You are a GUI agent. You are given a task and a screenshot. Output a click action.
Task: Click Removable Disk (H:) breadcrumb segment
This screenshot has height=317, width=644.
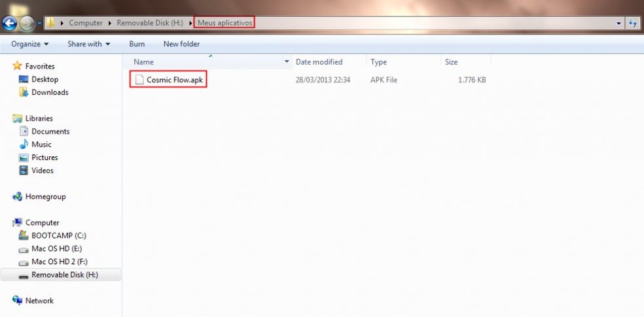[x=150, y=23]
